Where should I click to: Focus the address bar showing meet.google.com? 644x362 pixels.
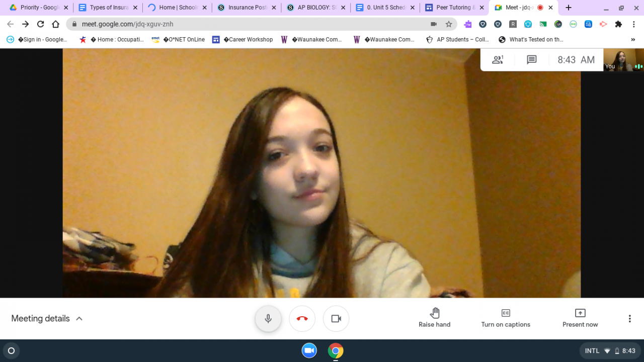coord(262,24)
